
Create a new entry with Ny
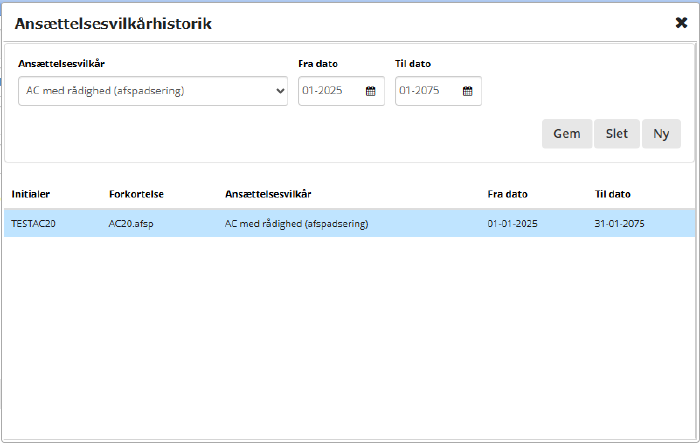tap(661, 134)
